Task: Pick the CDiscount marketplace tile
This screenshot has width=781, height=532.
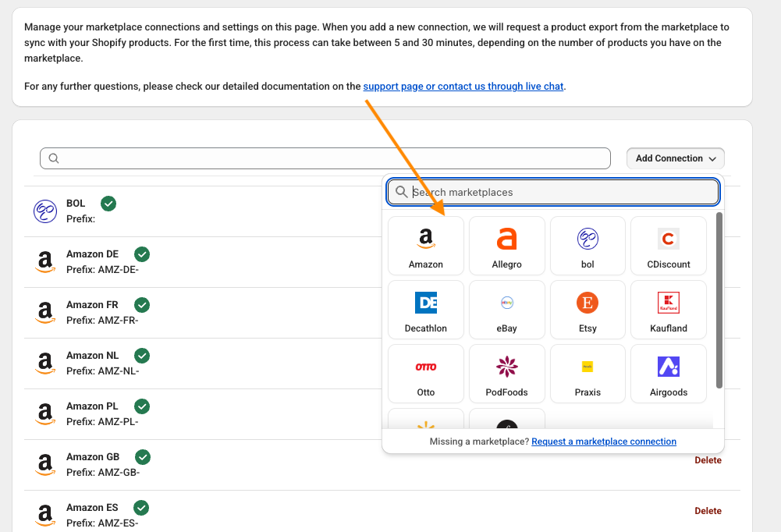Action: (669, 246)
